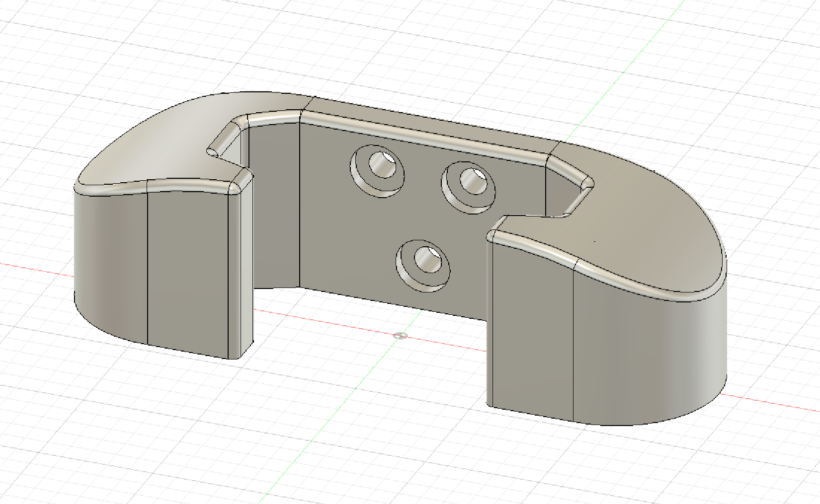The image size is (820, 504).
Task: Select the origin point marker on grid
Action: (401, 336)
